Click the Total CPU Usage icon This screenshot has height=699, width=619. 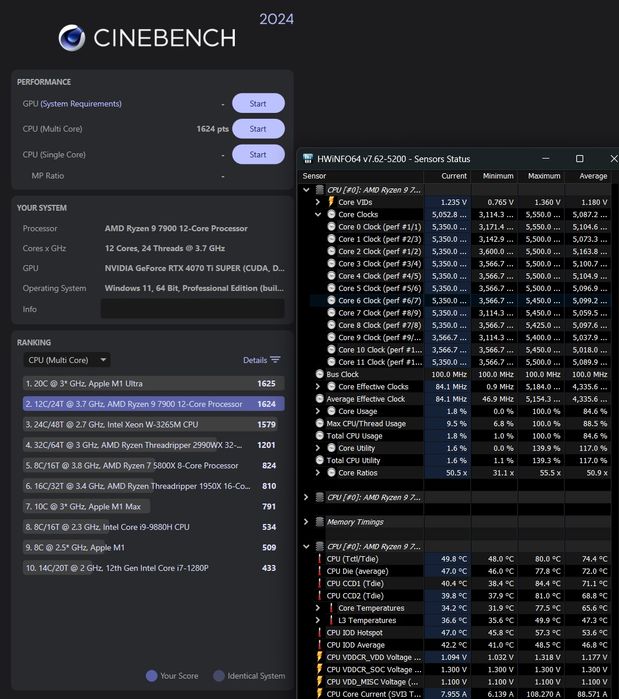(320, 436)
